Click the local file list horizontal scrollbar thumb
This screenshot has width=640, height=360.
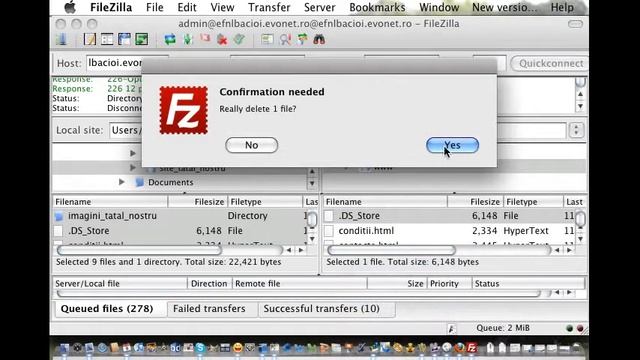pos(140,250)
